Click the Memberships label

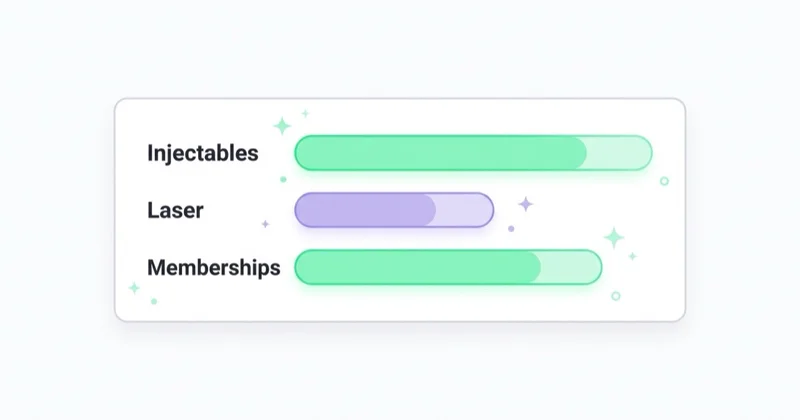[214, 267]
